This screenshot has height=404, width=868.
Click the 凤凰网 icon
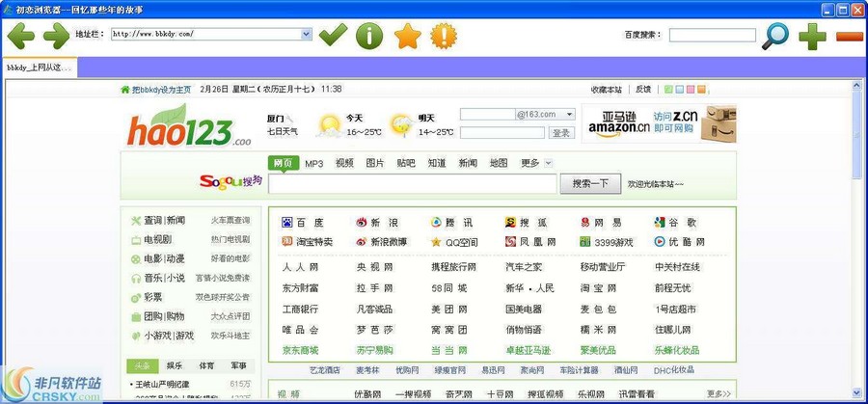pyautogui.click(x=510, y=242)
